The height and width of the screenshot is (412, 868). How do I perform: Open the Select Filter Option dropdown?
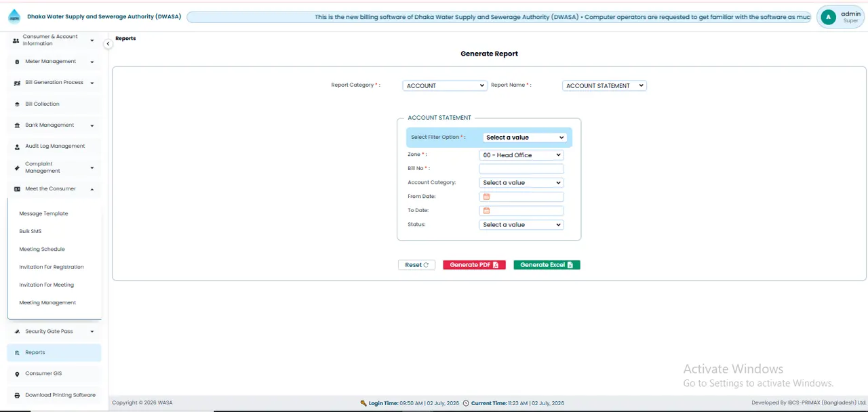[525, 138]
